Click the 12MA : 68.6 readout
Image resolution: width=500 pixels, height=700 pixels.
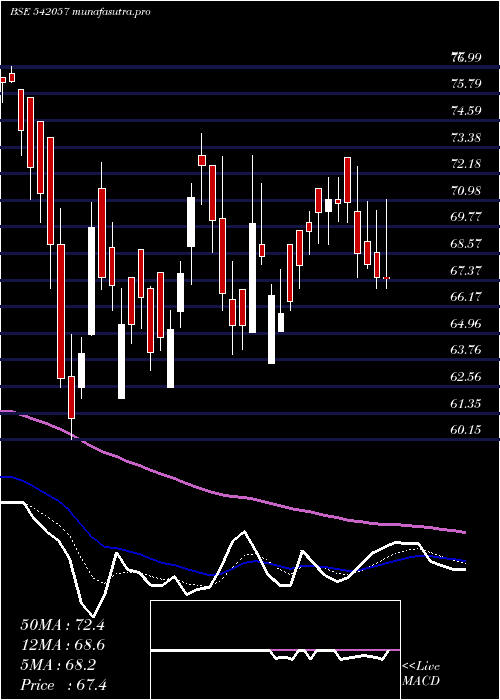point(63,645)
